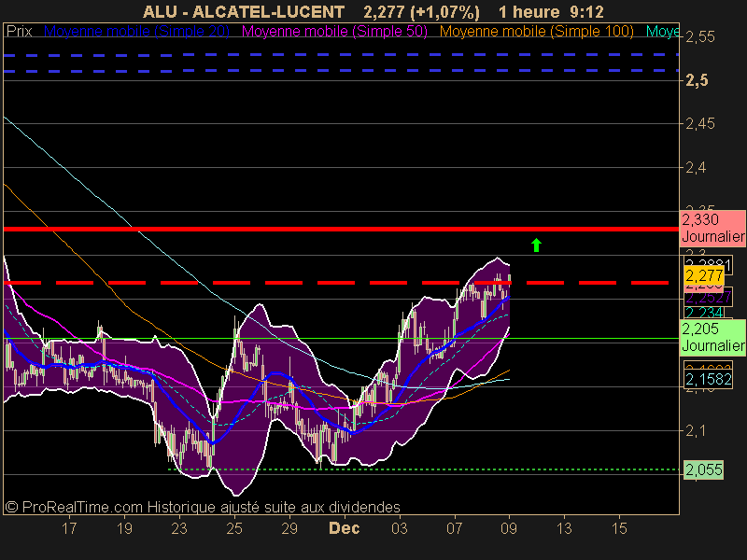The width and height of the screenshot is (747, 560).
Task: Click the '2,1' price axis label
Action: point(696,431)
